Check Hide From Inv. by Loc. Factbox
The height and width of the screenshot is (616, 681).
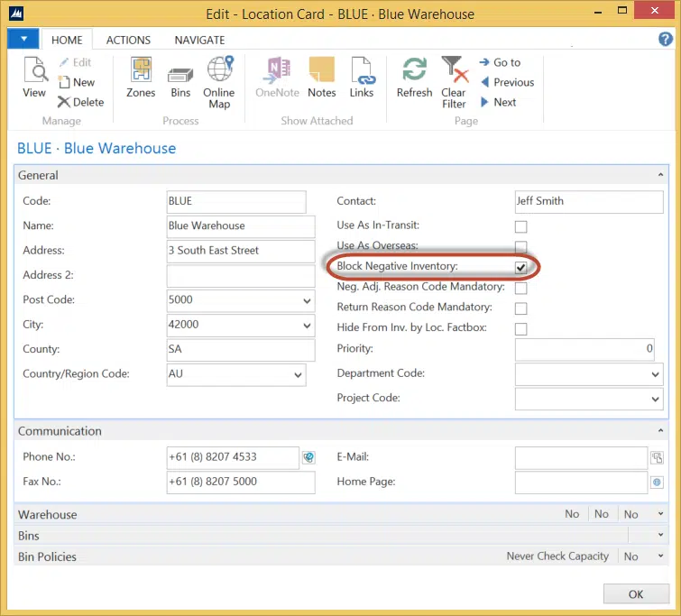[520, 329]
